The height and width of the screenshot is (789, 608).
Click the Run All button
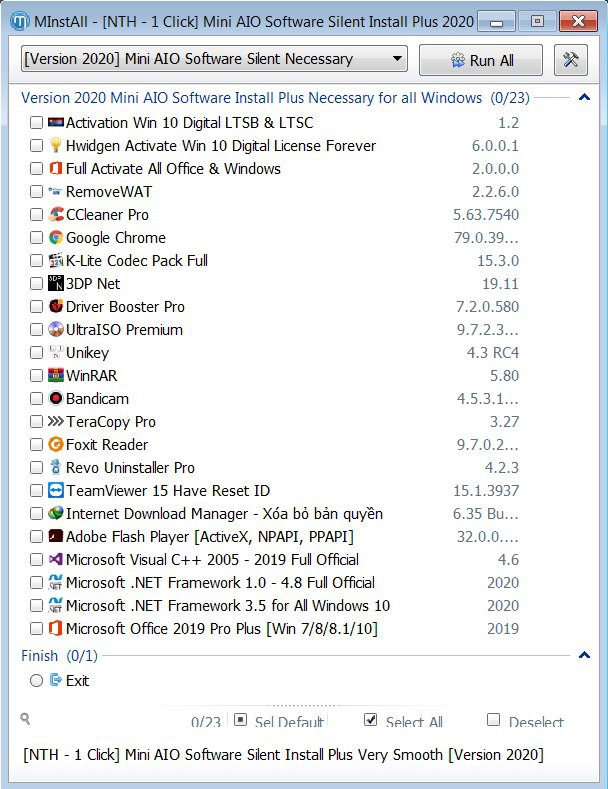click(x=481, y=60)
